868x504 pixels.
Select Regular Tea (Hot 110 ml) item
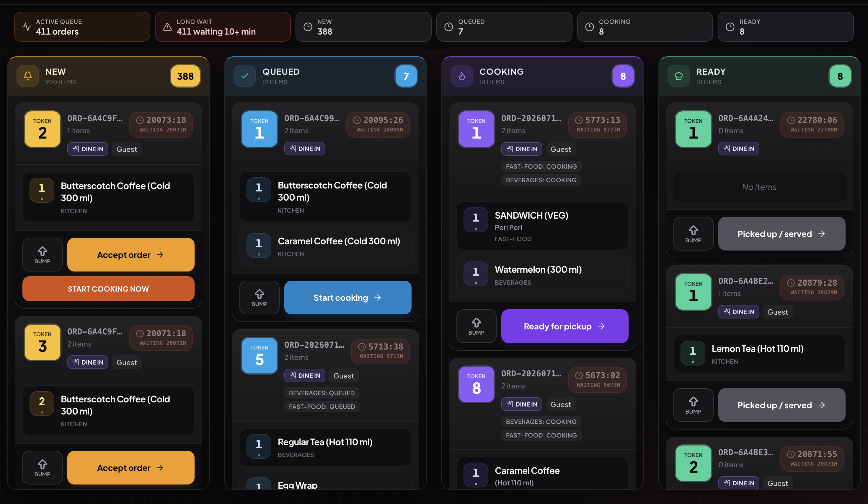[x=325, y=448]
